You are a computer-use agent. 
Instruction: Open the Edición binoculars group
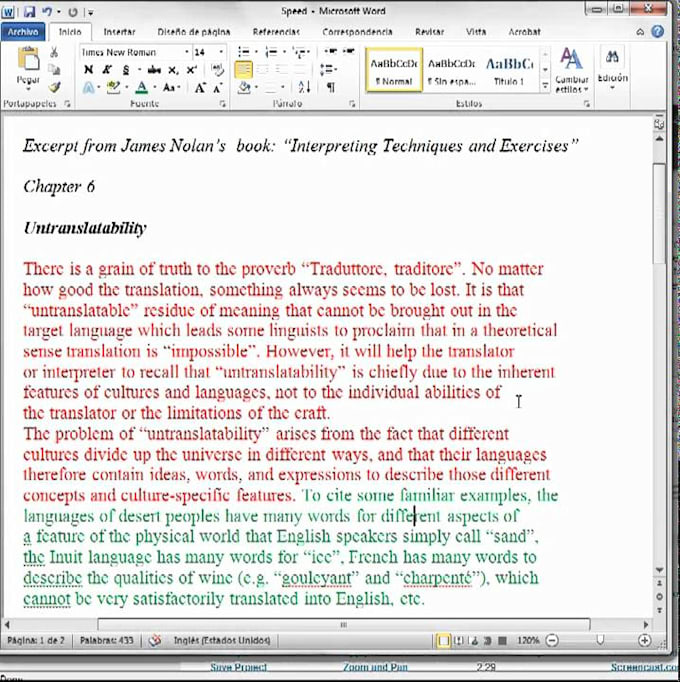point(612,67)
